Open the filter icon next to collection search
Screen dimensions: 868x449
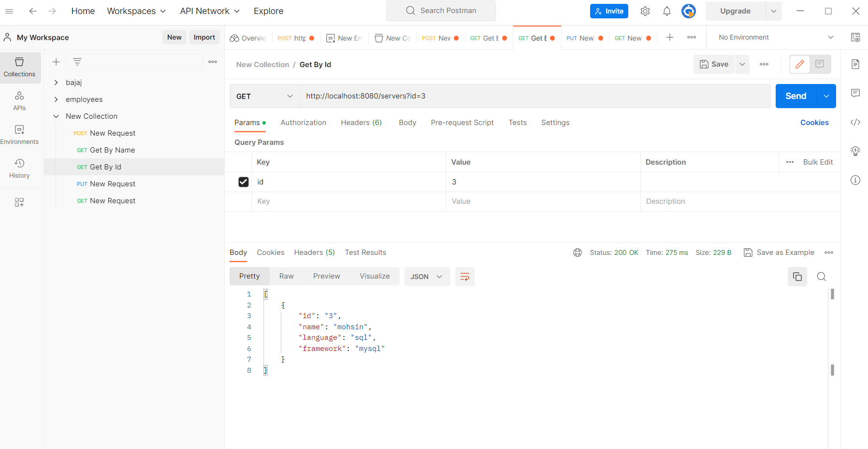click(x=77, y=61)
